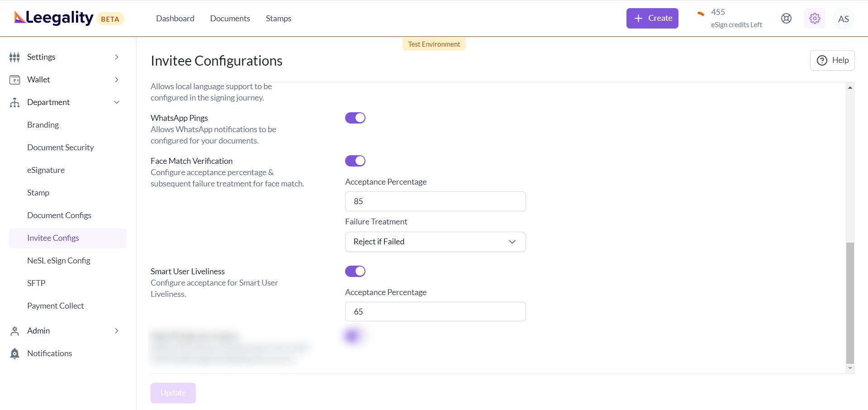Click the Department hierarchy icon
The image size is (868, 410).
[14, 102]
